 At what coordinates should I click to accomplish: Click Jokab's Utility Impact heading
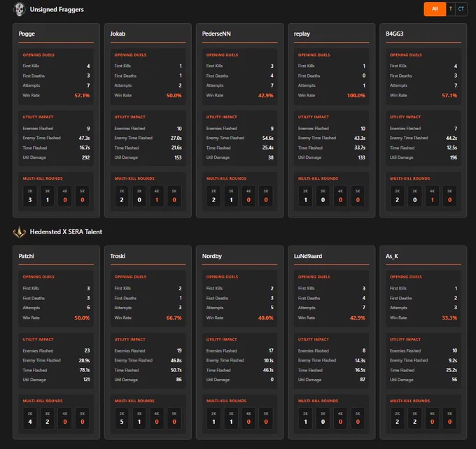click(x=130, y=117)
